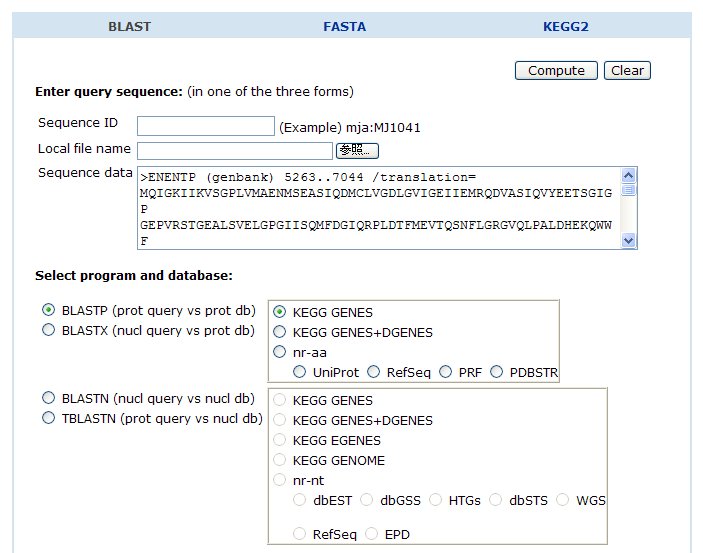The height and width of the screenshot is (553, 703).
Task: Open the file browse button beside Local file name
Action: click(x=357, y=151)
